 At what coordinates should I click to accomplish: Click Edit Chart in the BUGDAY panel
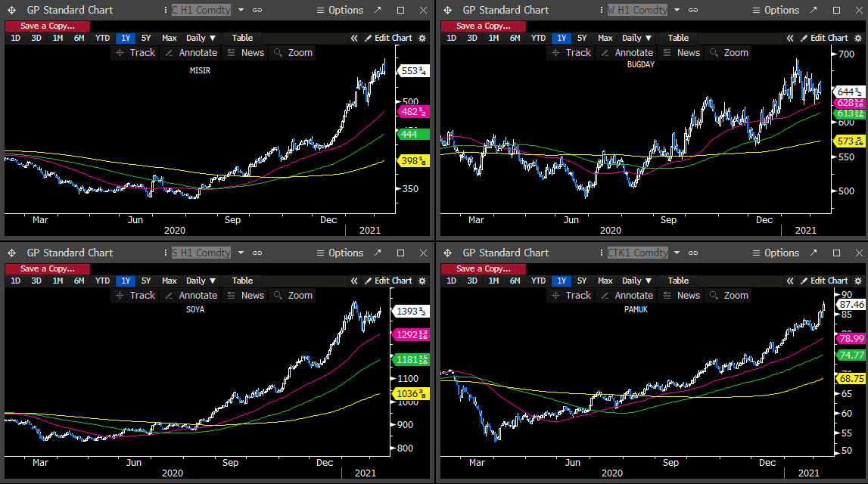pos(824,38)
